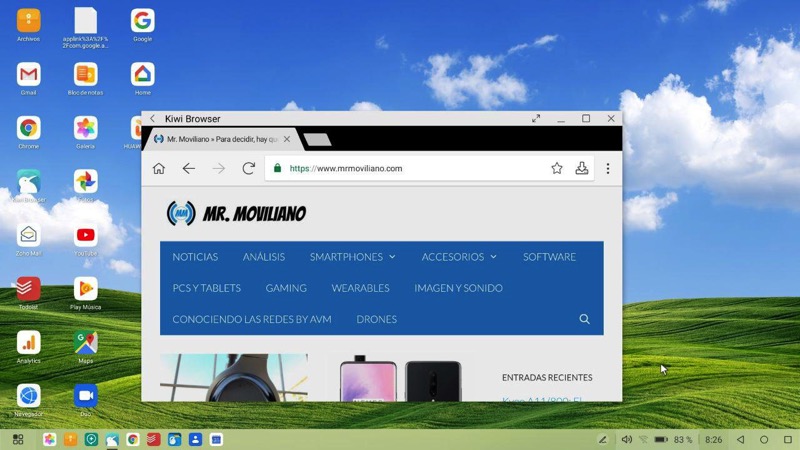Click the Mr. Moviliano site logo
The width and height of the screenshot is (800, 450).
(x=236, y=213)
